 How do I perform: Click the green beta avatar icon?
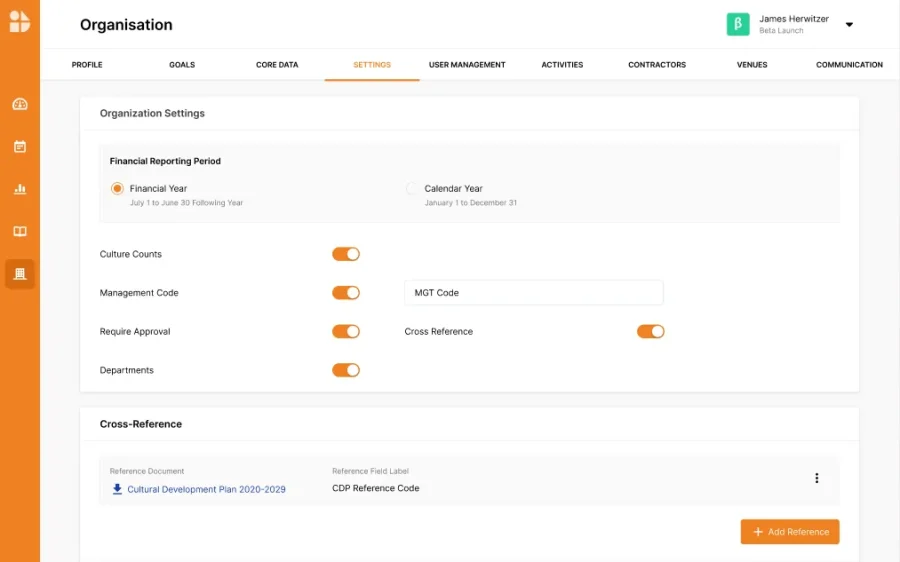[x=738, y=24]
